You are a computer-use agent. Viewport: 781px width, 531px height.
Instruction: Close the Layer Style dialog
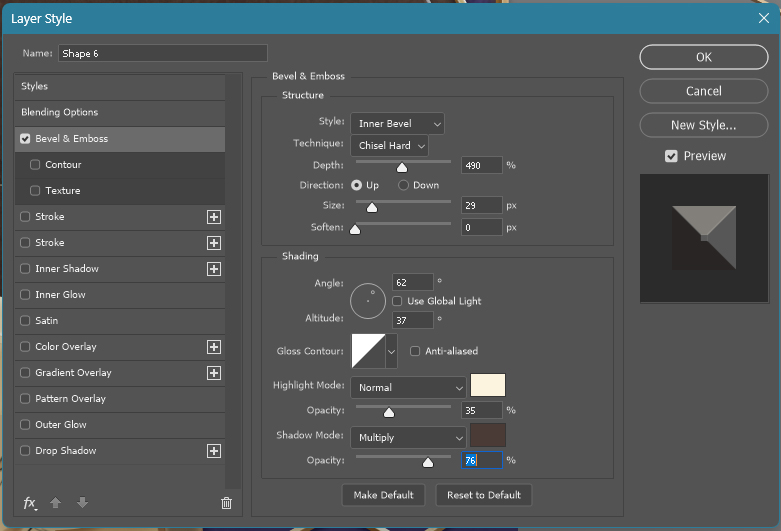764,18
